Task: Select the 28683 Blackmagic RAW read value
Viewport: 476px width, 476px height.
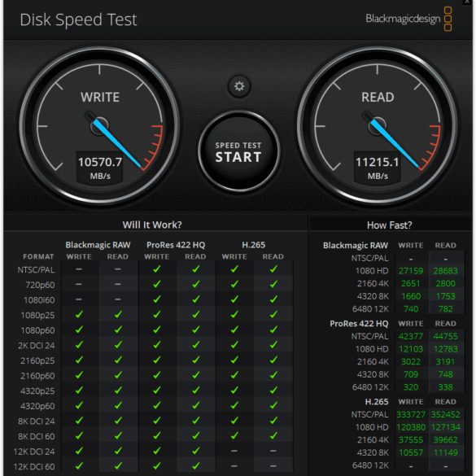Action: click(x=445, y=271)
